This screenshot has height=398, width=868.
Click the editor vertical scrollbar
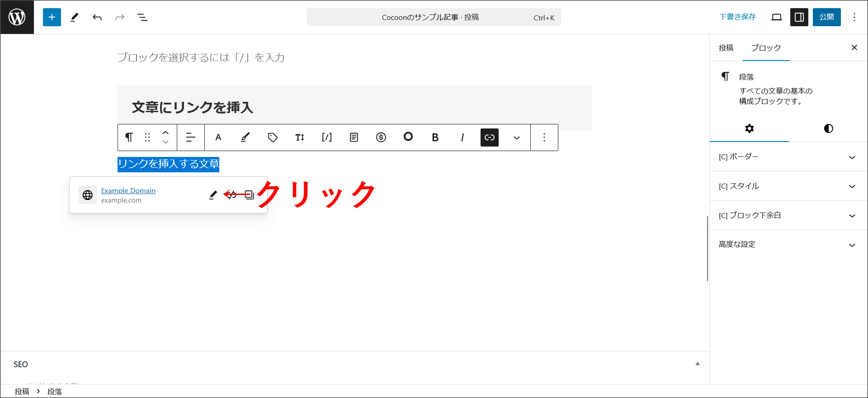click(708, 249)
